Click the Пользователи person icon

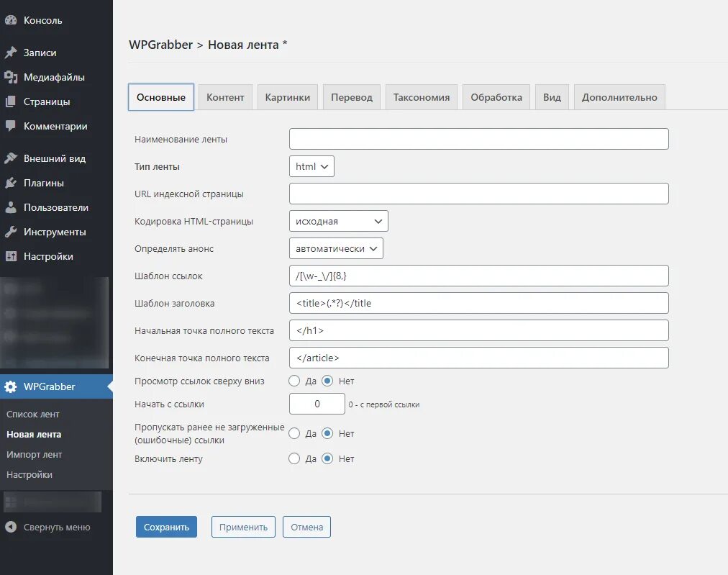[11, 207]
